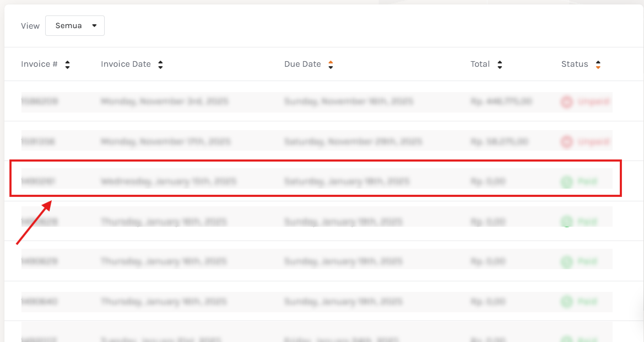
Task: Click the orange sort arrows beside Status
Action: [598, 65]
